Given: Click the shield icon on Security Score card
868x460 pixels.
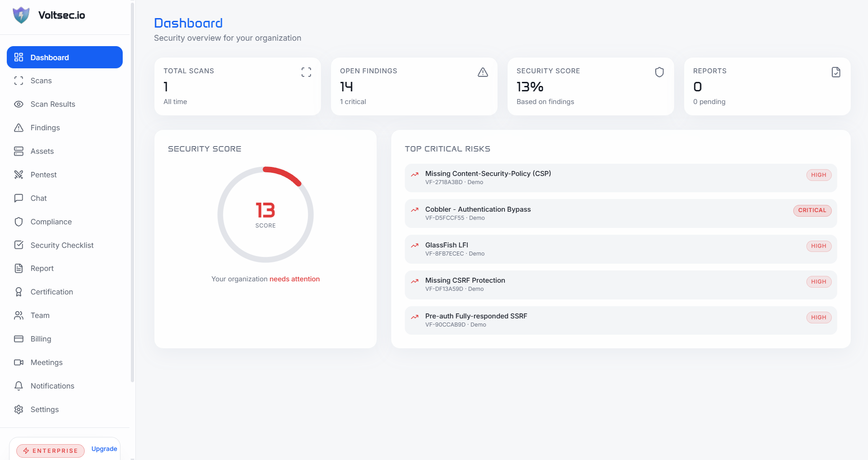Looking at the screenshot, I should click(x=659, y=72).
